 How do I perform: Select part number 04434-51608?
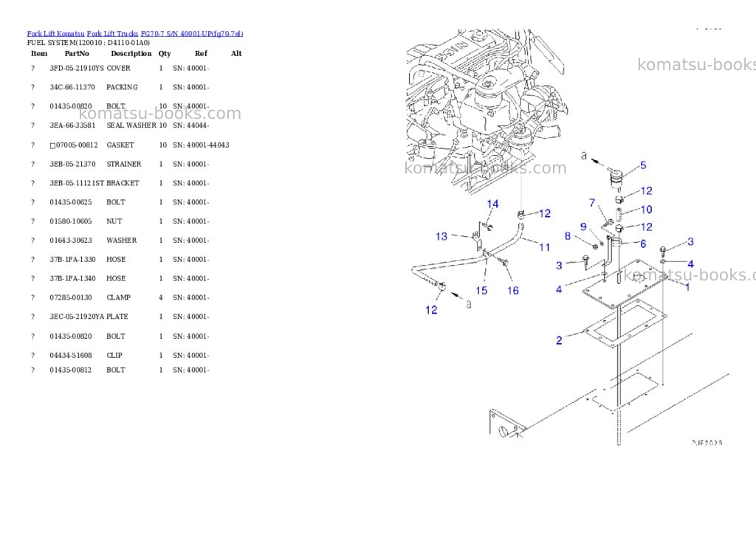coord(70,355)
